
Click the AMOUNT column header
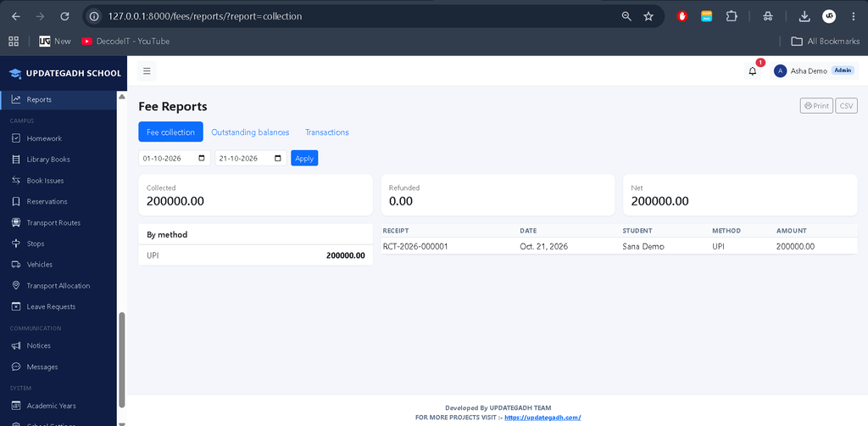pyautogui.click(x=791, y=231)
